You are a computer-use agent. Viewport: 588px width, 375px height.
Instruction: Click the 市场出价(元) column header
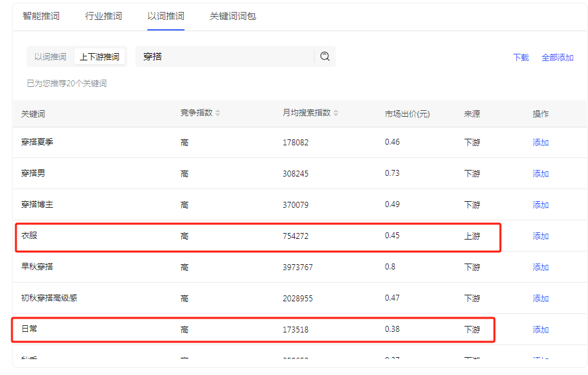(x=407, y=113)
